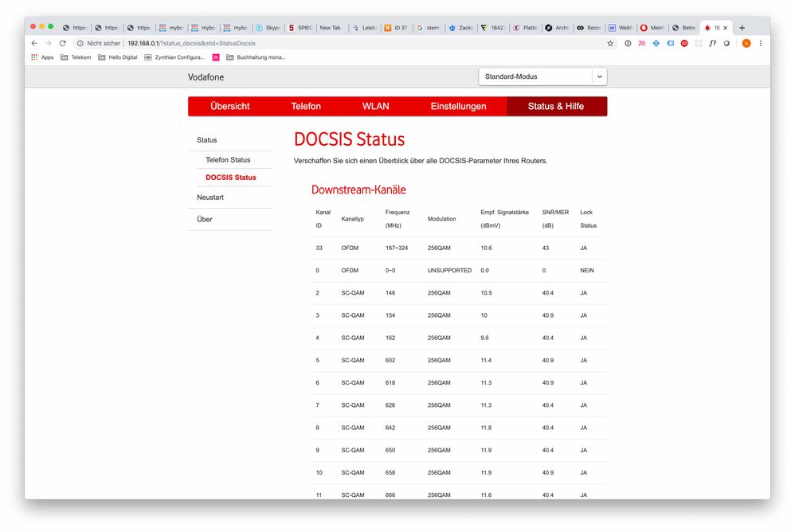The image size is (795, 532).
Task: Switch to the Google 'stern' tab
Action: [x=429, y=28]
